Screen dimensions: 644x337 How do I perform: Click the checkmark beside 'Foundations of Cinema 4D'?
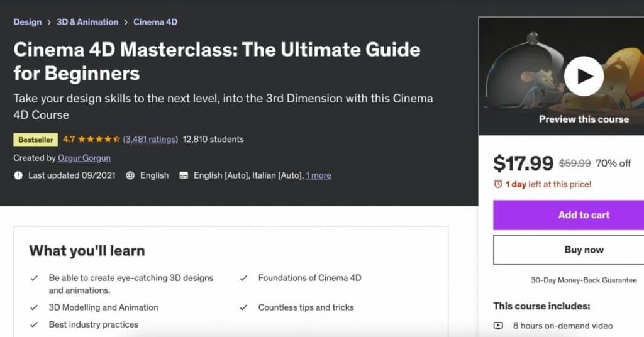tap(243, 278)
